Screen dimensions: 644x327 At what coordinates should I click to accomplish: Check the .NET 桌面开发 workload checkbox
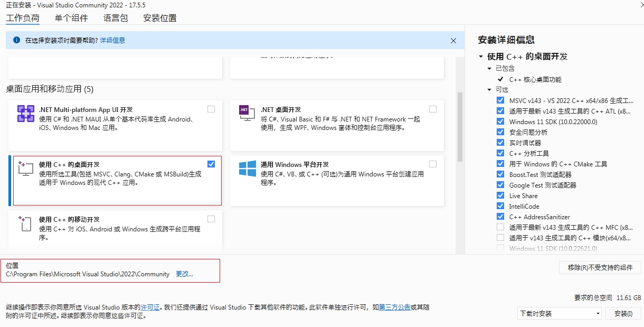(433, 109)
